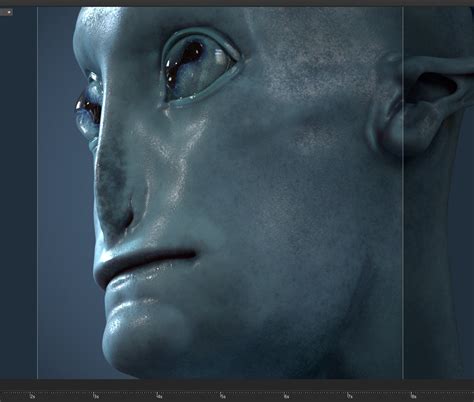Screen dimensions: 474x402
Task: Select the partially hidden far eye
Action: [88, 108]
